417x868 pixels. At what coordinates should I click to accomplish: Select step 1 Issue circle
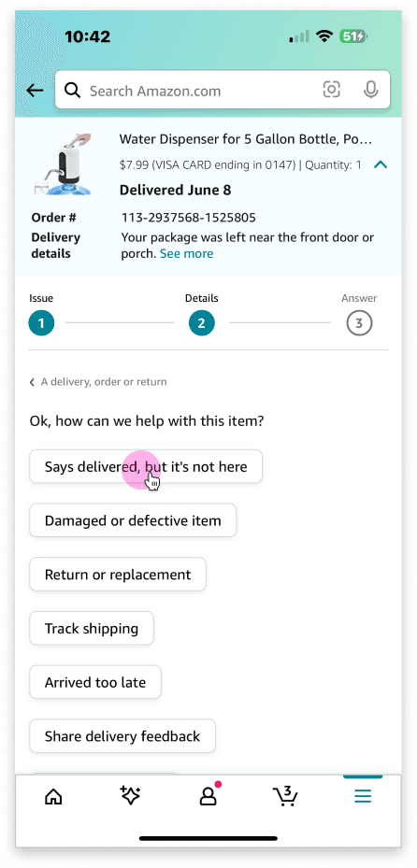[x=41, y=323]
